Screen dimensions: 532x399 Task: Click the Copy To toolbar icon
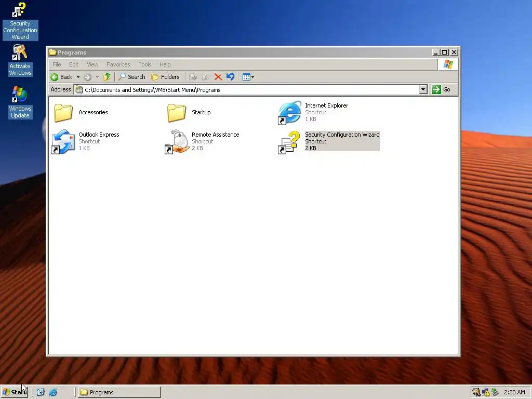click(205, 77)
